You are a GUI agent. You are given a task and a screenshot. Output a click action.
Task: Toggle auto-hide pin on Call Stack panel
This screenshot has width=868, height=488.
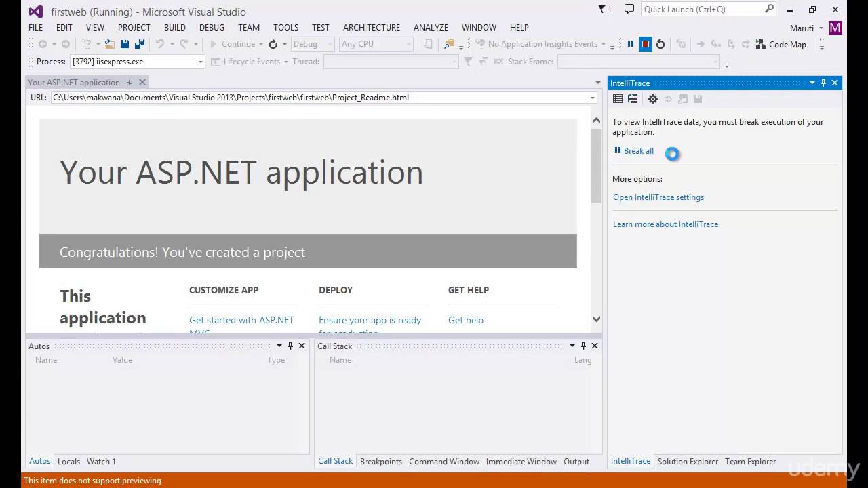(583, 346)
